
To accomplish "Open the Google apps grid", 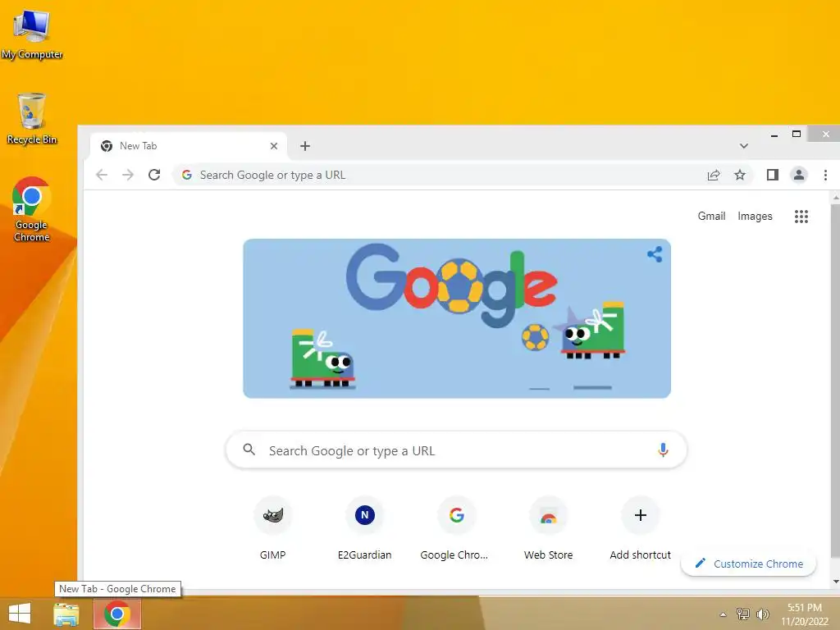I will (x=801, y=217).
